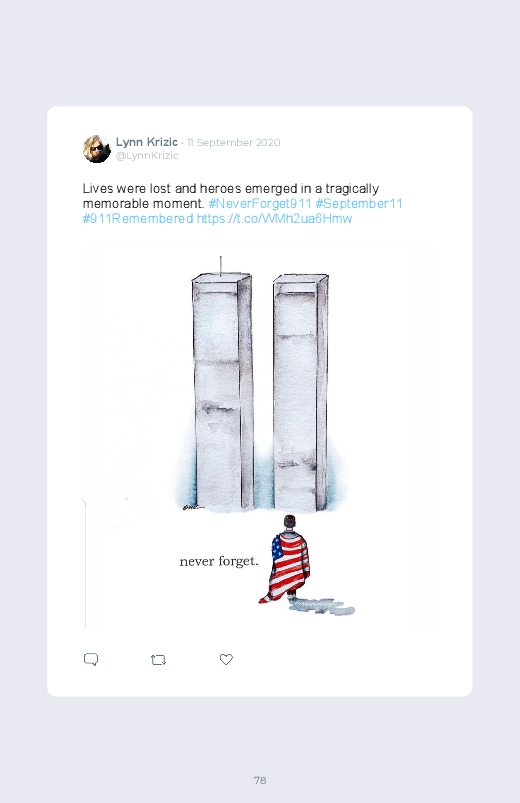Image resolution: width=520 pixels, height=803 pixels.
Task: Click the artist signature below left tower
Action: [193, 508]
